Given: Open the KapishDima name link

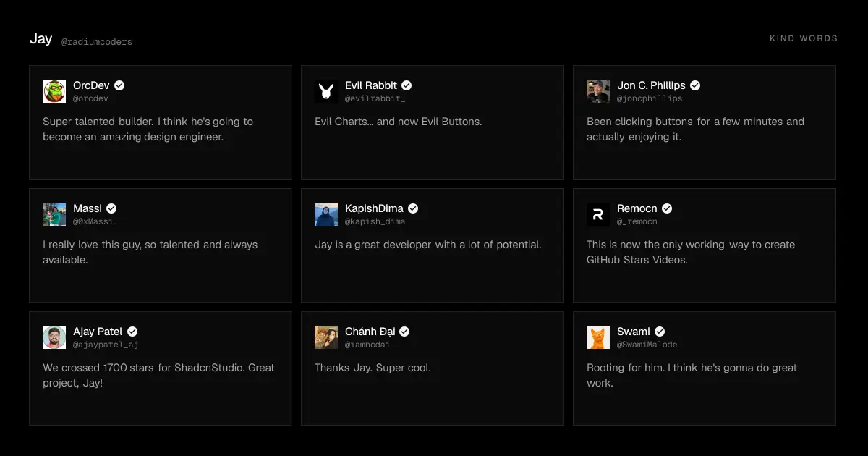Looking at the screenshot, I should (x=374, y=208).
